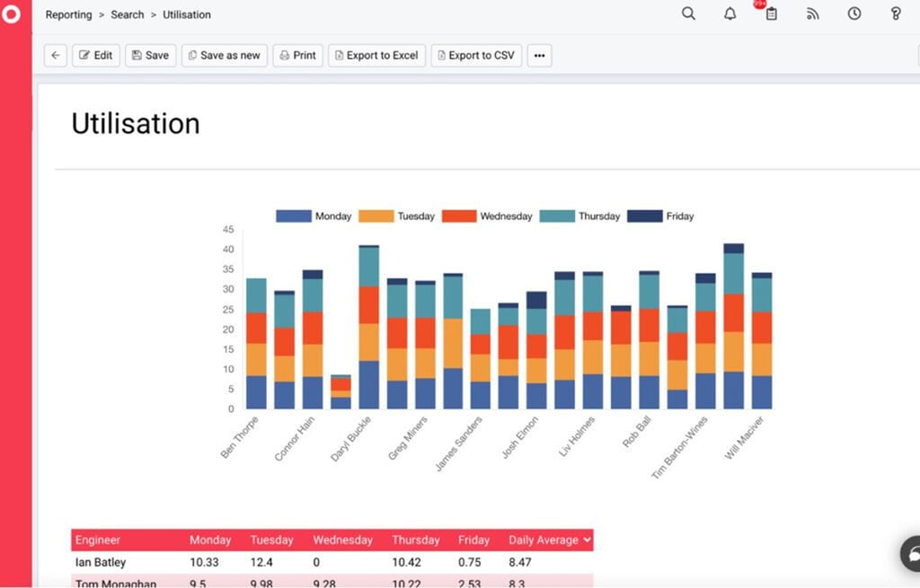Open the help question mark icon

click(895, 14)
